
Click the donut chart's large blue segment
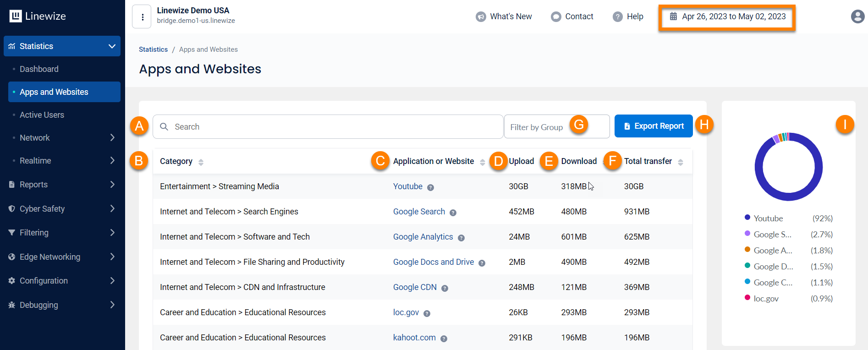(x=789, y=197)
